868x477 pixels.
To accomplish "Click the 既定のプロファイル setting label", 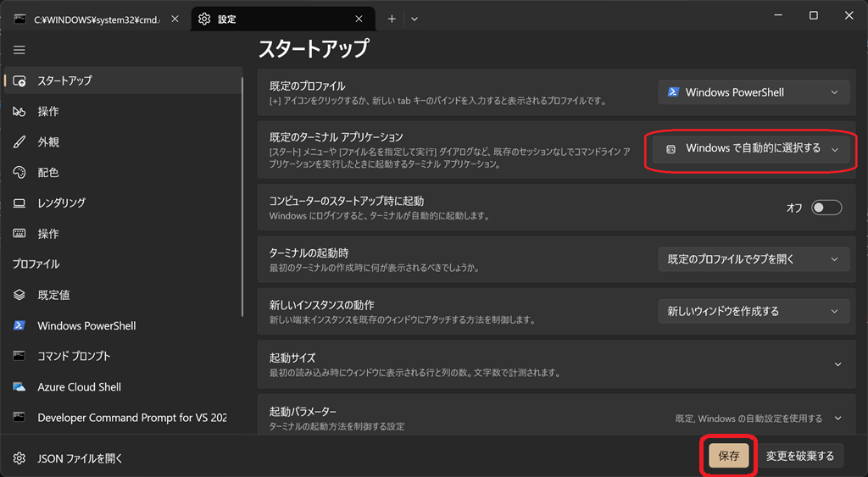I will [307, 86].
